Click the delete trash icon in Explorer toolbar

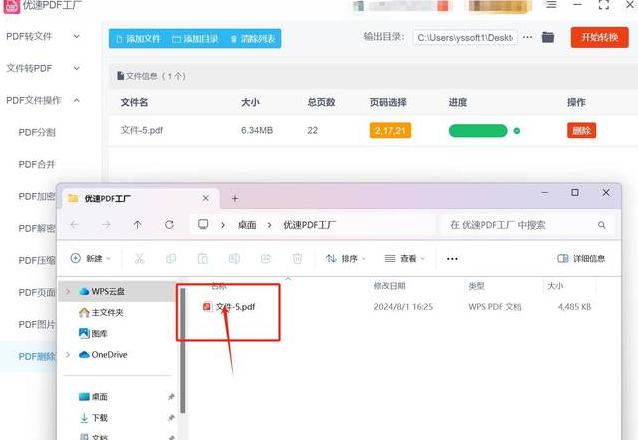[x=297, y=258]
